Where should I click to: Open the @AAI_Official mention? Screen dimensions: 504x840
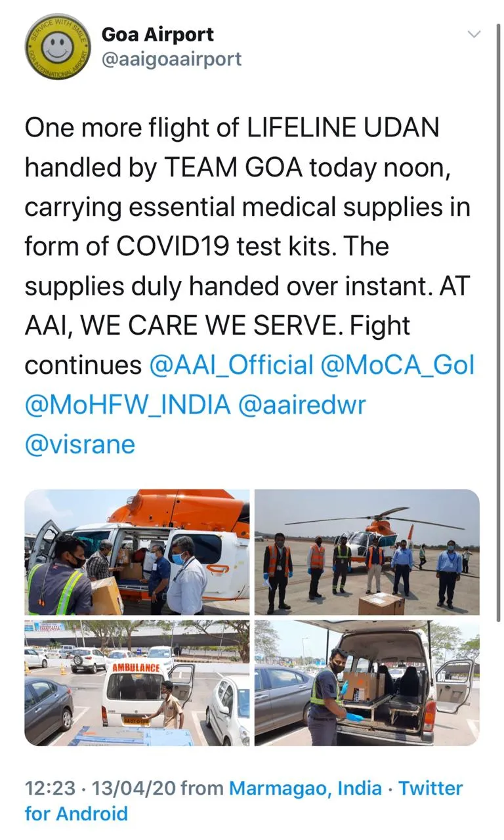pos(232,366)
